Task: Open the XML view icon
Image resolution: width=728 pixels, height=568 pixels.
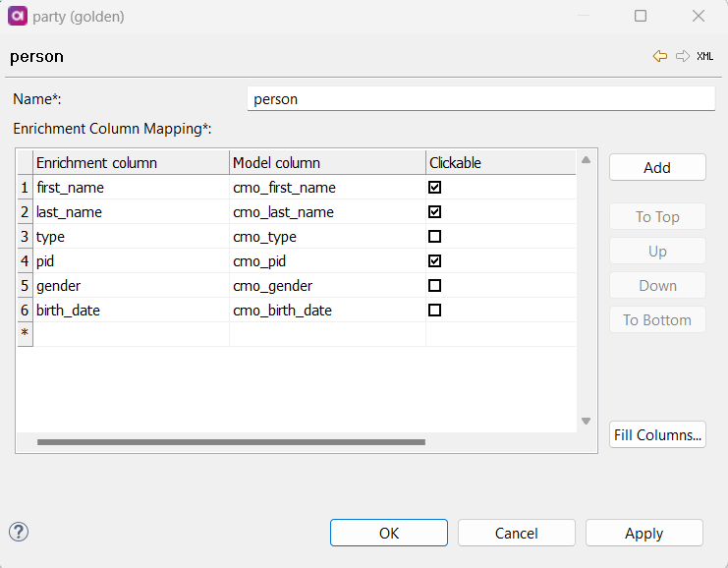Action: click(x=705, y=56)
